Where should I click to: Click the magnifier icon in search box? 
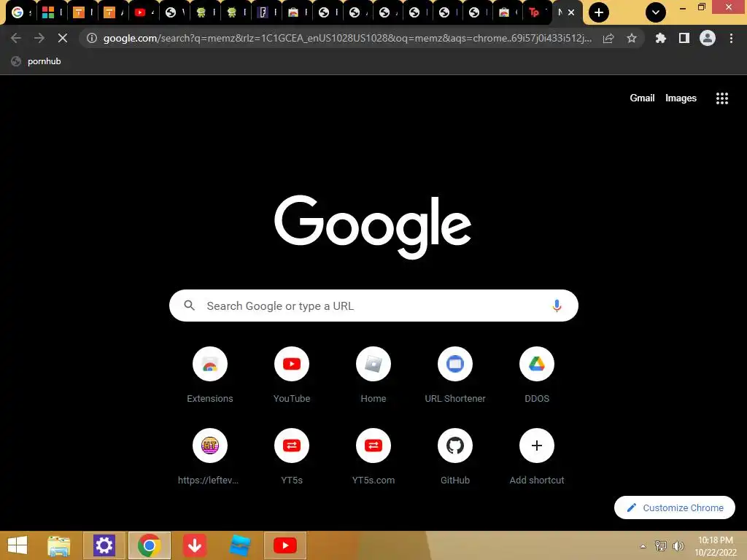click(189, 306)
